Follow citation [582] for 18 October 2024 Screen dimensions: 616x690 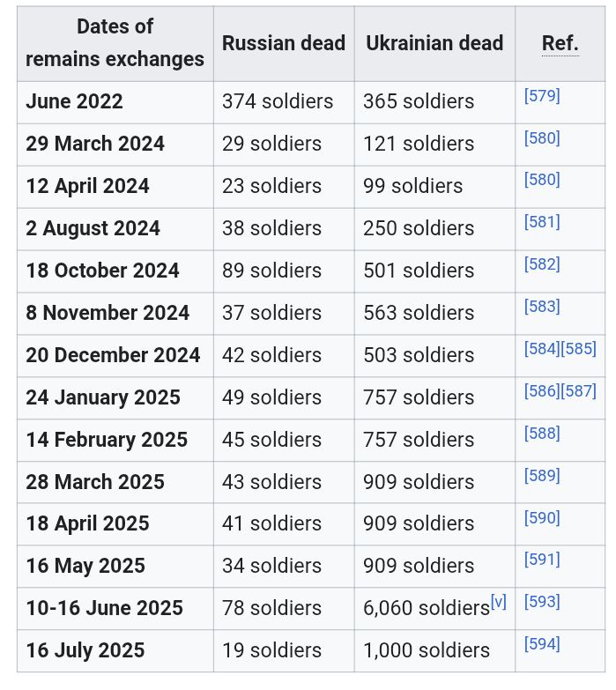(x=542, y=264)
